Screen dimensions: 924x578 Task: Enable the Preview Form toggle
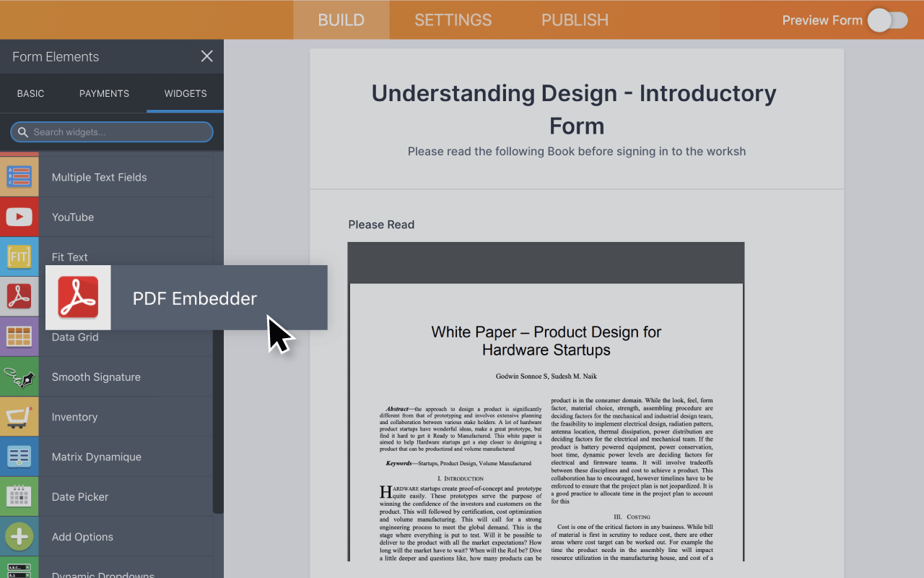pyautogui.click(x=888, y=20)
